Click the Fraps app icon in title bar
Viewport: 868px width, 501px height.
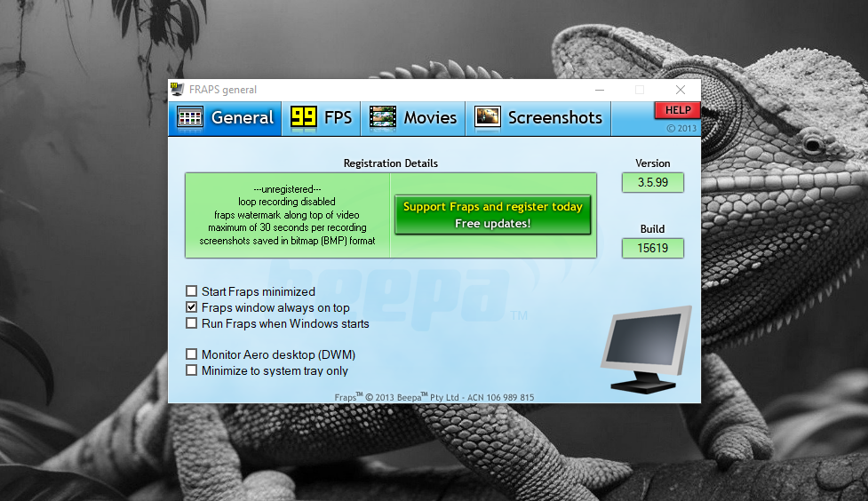[x=177, y=90]
